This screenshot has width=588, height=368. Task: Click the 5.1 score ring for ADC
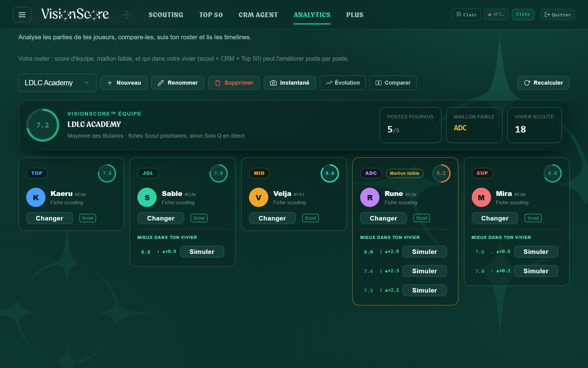441,173
